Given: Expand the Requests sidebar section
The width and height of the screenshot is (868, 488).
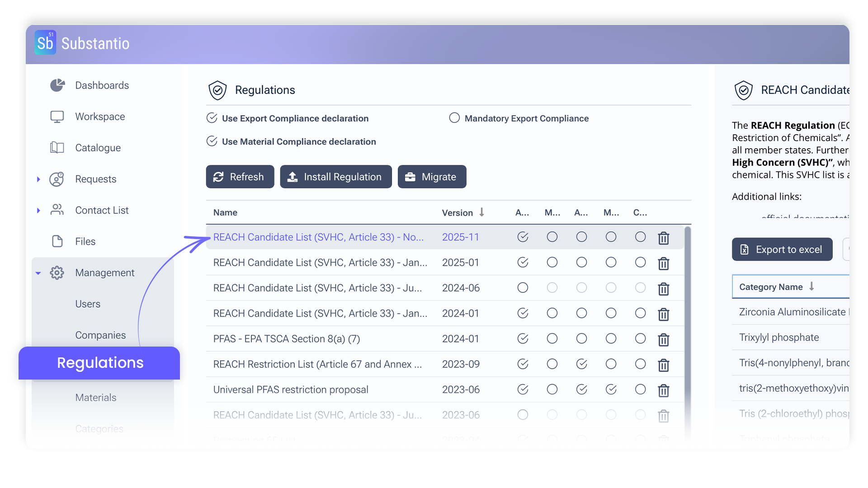Looking at the screenshot, I should click(38, 179).
